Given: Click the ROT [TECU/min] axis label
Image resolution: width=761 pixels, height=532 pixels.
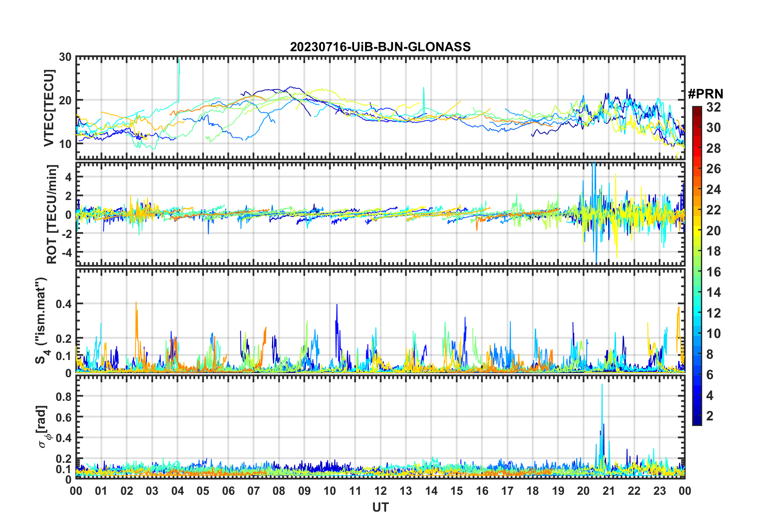Looking at the screenshot, I should pos(52,214).
